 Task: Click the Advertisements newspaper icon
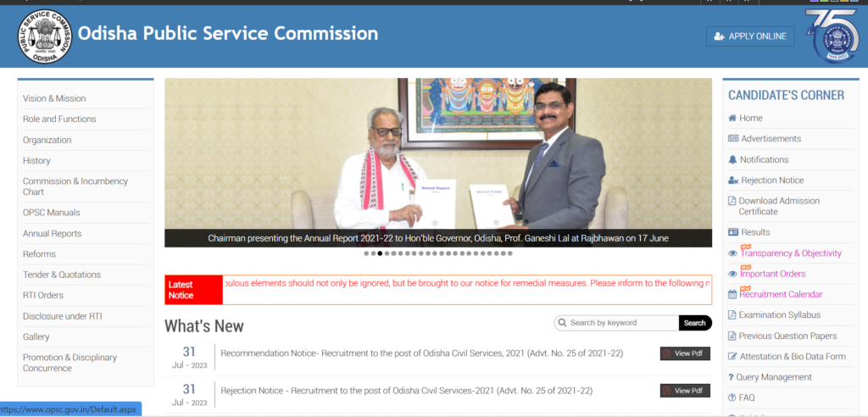pyautogui.click(x=733, y=138)
